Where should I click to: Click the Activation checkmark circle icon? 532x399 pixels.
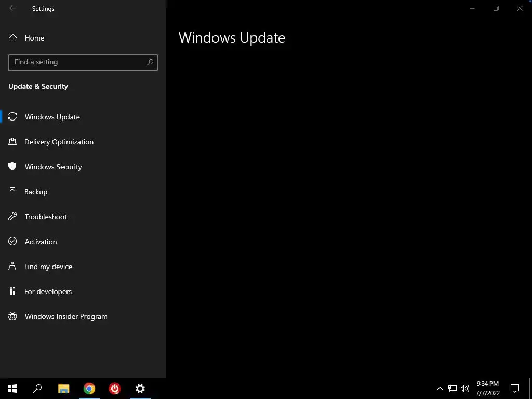point(12,241)
